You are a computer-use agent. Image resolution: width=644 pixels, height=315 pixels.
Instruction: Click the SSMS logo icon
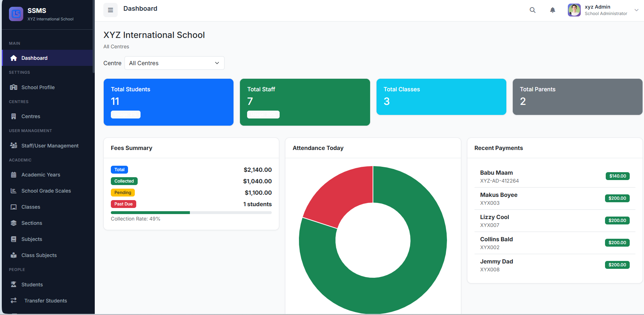pyautogui.click(x=16, y=14)
